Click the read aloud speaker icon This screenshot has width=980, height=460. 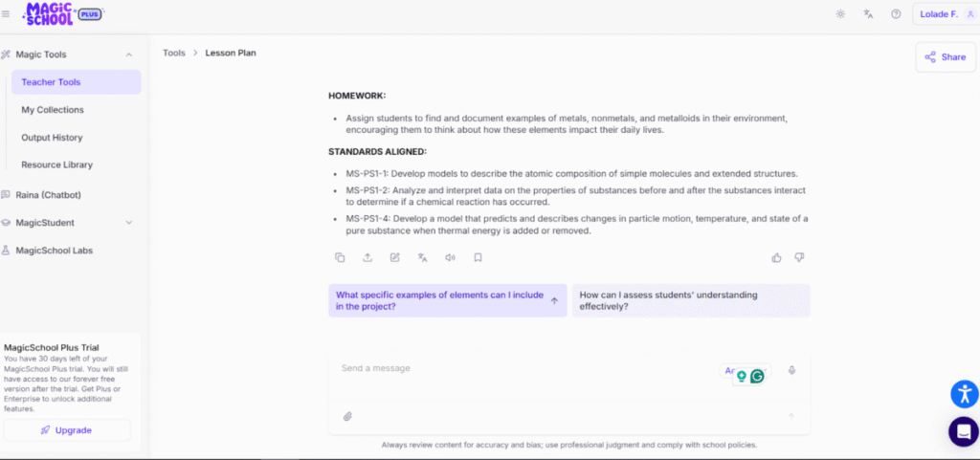pyautogui.click(x=450, y=257)
